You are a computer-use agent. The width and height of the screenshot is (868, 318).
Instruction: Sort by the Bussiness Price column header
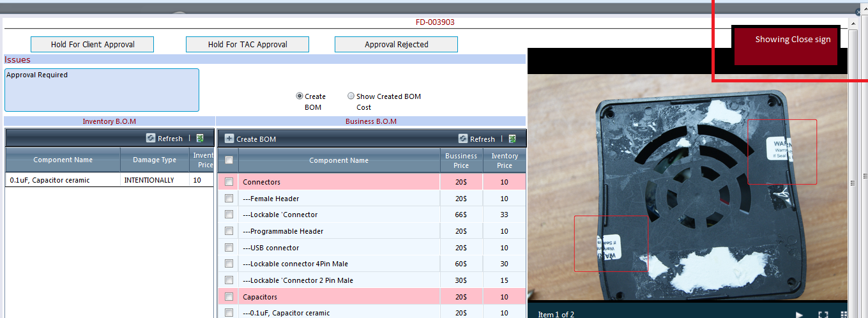tap(461, 160)
